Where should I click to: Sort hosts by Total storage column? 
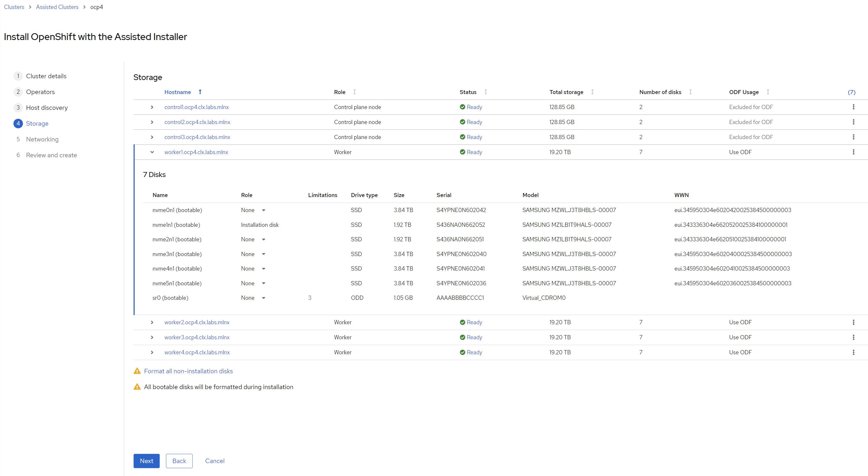pos(572,92)
